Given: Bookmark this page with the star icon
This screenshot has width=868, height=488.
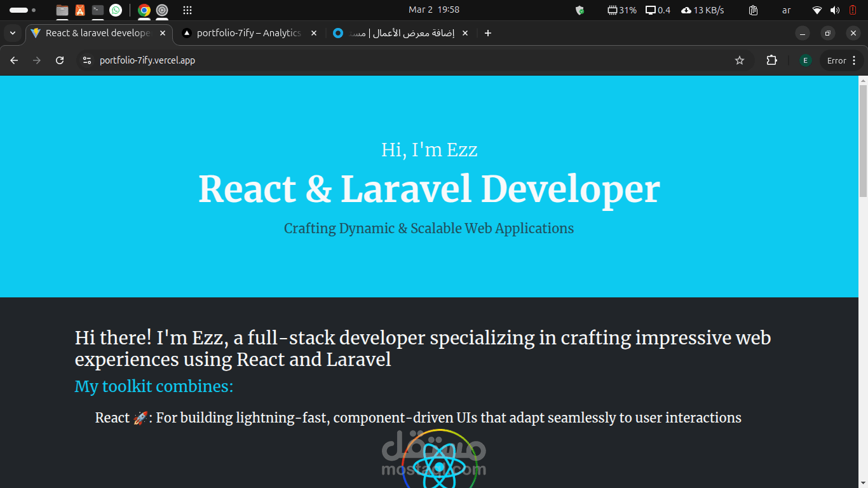Looking at the screenshot, I should pyautogui.click(x=740, y=60).
